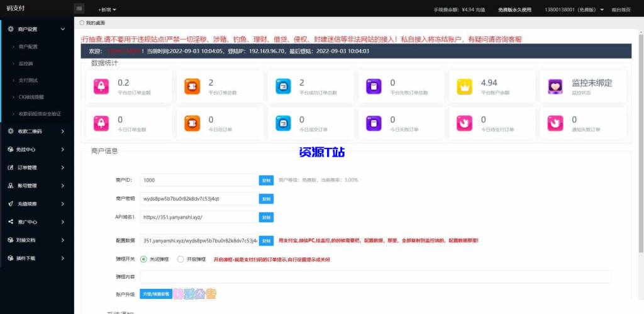Expand the 收款二维码 sidebar chevron

pos(63,132)
